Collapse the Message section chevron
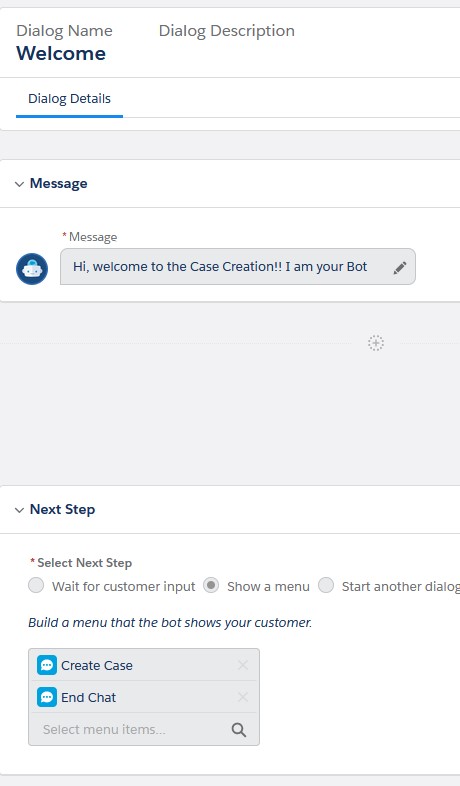 pyautogui.click(x=20, y=184)
